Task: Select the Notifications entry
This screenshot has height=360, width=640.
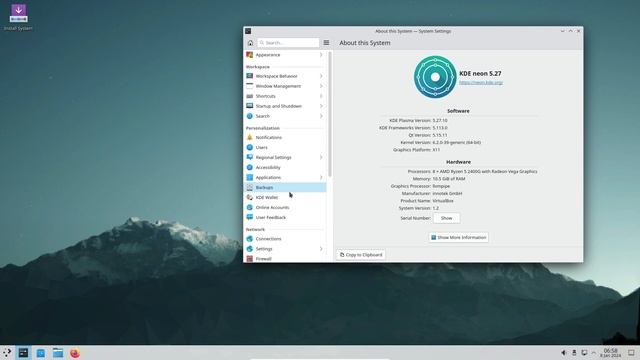Action: click(x=285, y=137)
